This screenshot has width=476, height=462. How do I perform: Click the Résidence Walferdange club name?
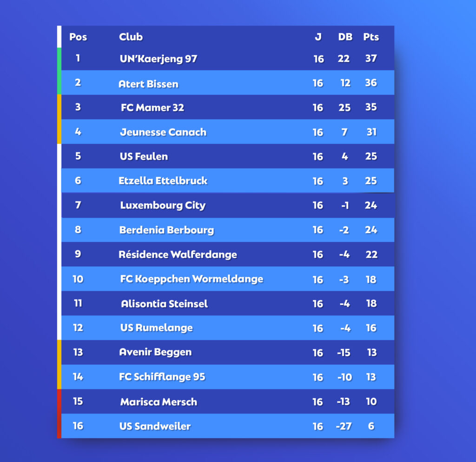178,254
